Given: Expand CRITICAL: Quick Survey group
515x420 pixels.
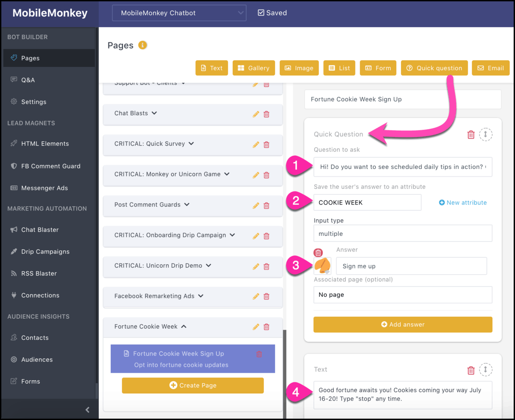Looking at the screenshot, I should click(191, 144).
